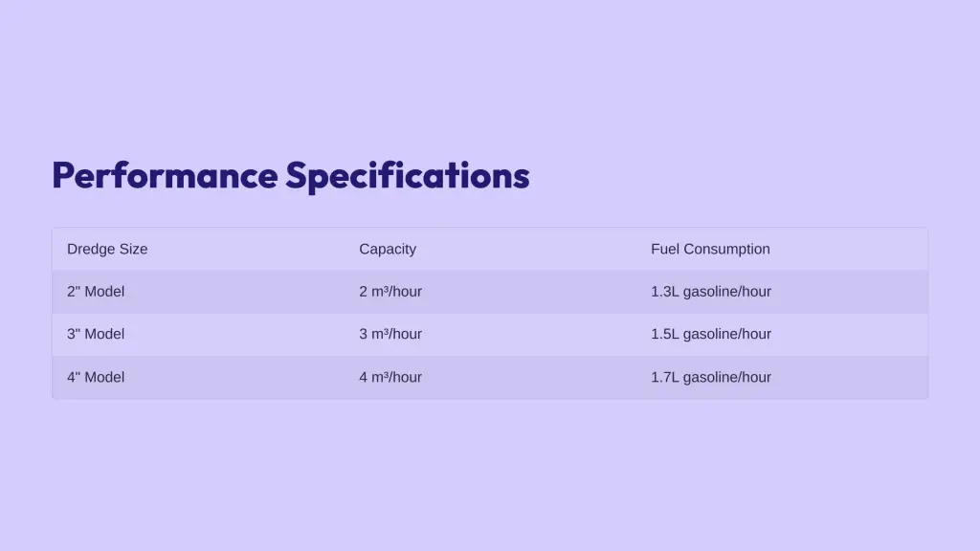The height and width of the screenshot is (551, 980).
Task: Click the word Consumption in header
Action: 727,250
